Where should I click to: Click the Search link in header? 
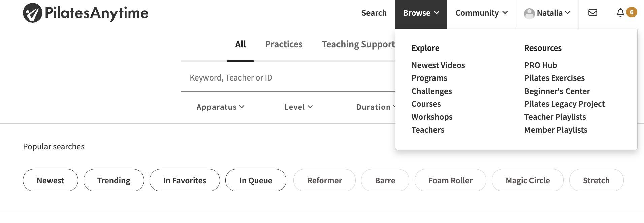point(374,13)
